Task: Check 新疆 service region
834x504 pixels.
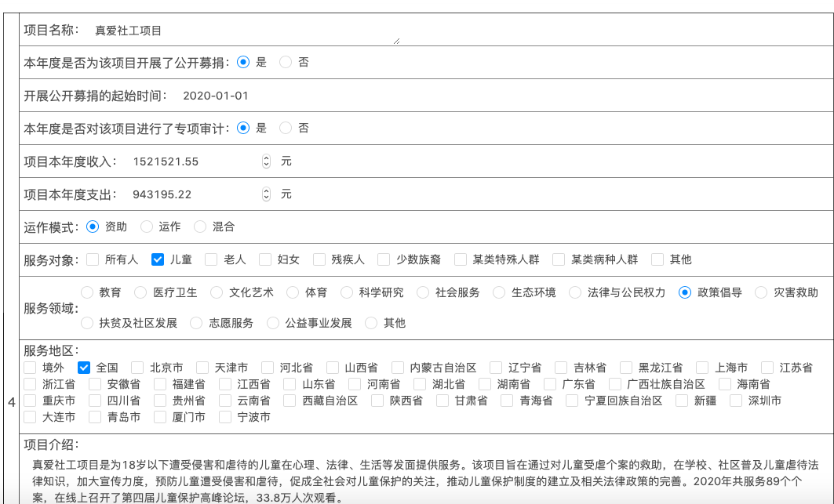Action: [682, 401]
